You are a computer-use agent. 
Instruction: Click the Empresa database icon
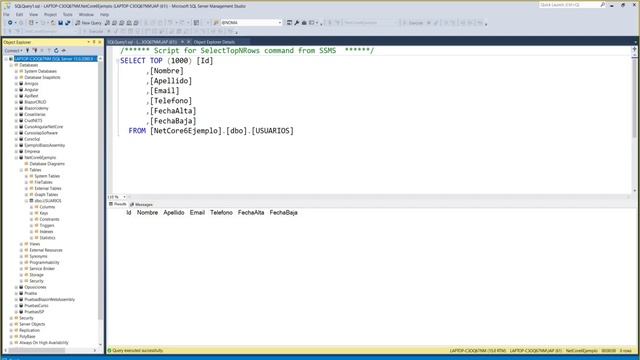click(x=21, y=151)
